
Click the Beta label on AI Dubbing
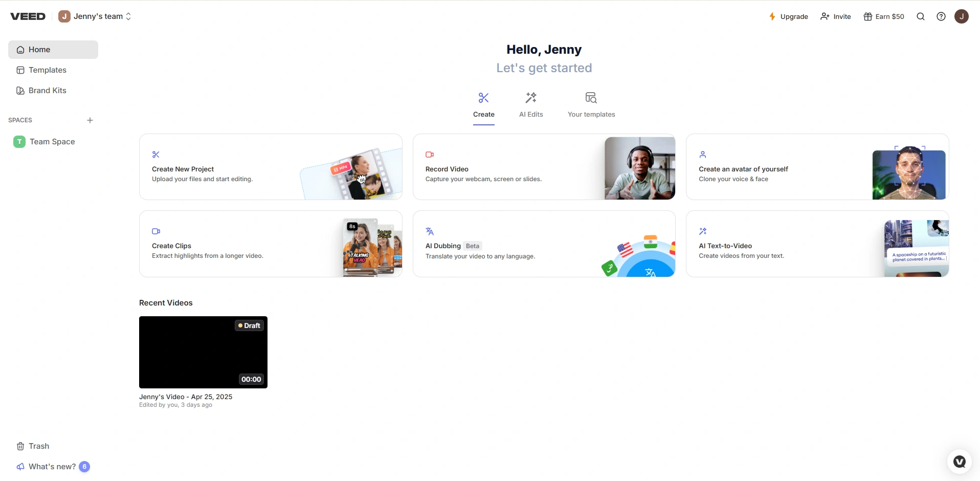473,246
